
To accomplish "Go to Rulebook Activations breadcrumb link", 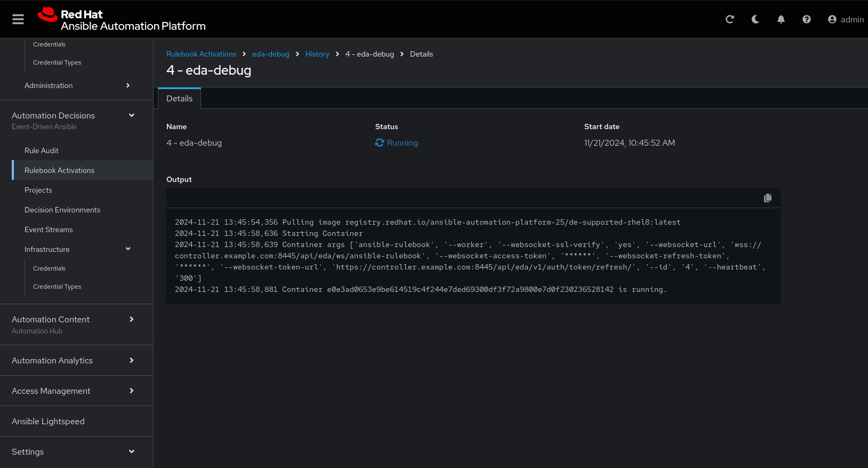I will click(x=201, y=54).
